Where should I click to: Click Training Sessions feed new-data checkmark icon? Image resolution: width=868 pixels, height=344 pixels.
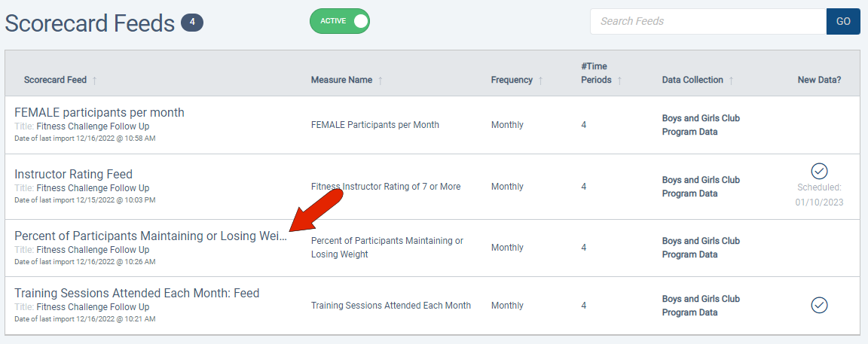[819, 305]
